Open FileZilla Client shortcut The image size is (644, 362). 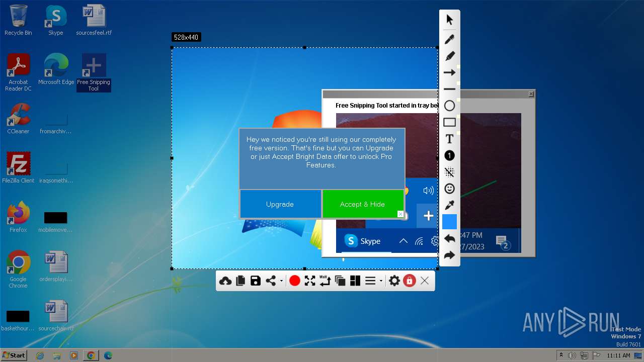18,168
